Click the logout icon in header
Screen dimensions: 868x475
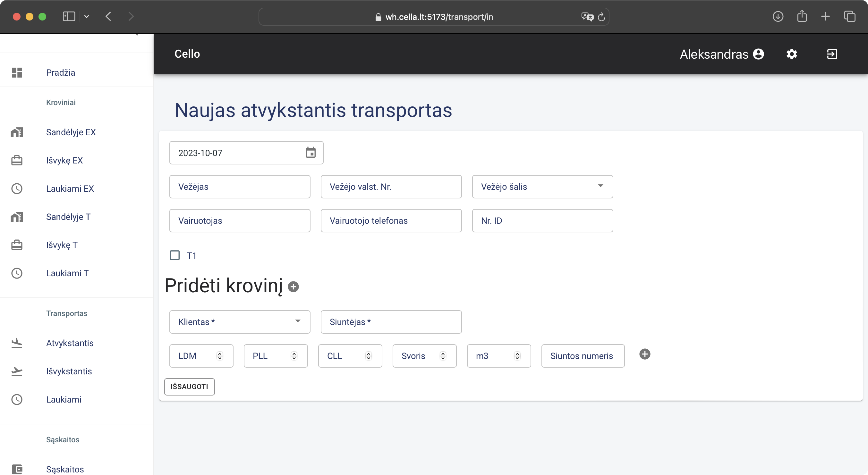point(832,54)
